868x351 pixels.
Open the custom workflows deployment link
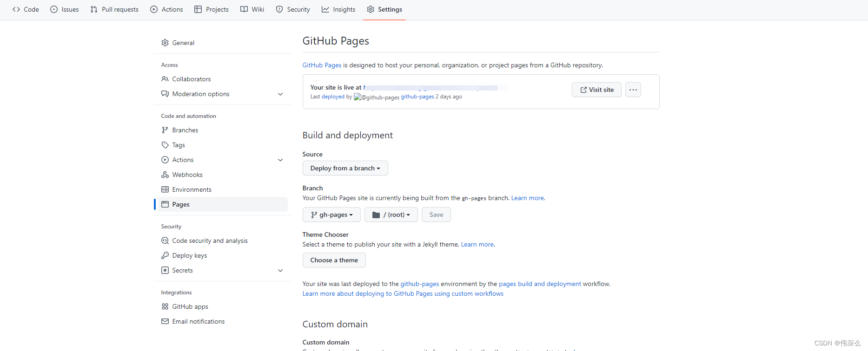(403, 293)
